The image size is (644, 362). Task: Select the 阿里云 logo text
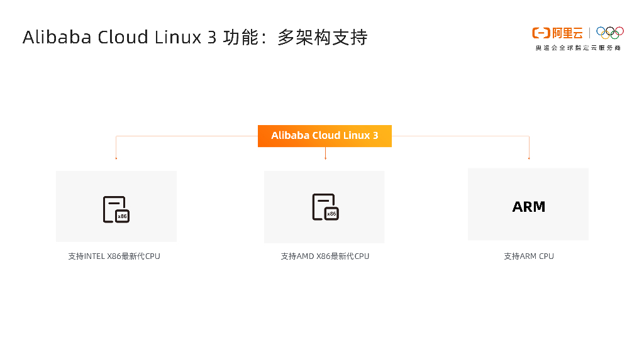pyautogui.click(x=568, y=33)
